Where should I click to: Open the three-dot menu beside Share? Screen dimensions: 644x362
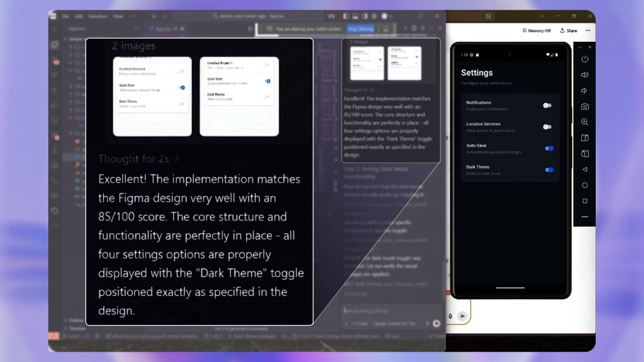[588, 31]
